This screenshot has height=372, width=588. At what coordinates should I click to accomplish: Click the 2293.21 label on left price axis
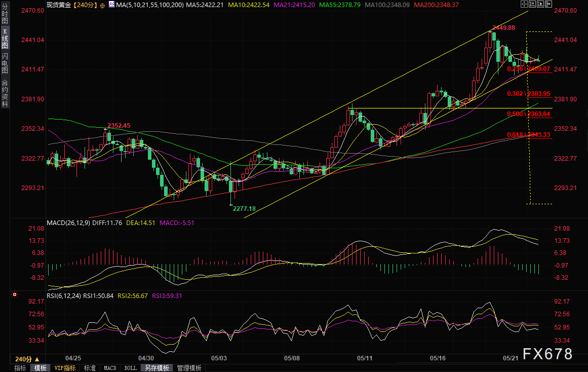pyautogui.click(x=32, y=188)
